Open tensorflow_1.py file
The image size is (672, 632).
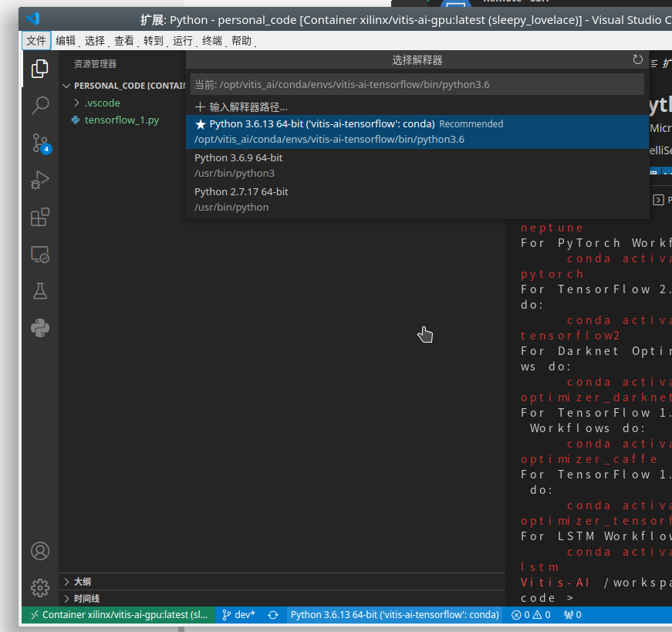122,120
